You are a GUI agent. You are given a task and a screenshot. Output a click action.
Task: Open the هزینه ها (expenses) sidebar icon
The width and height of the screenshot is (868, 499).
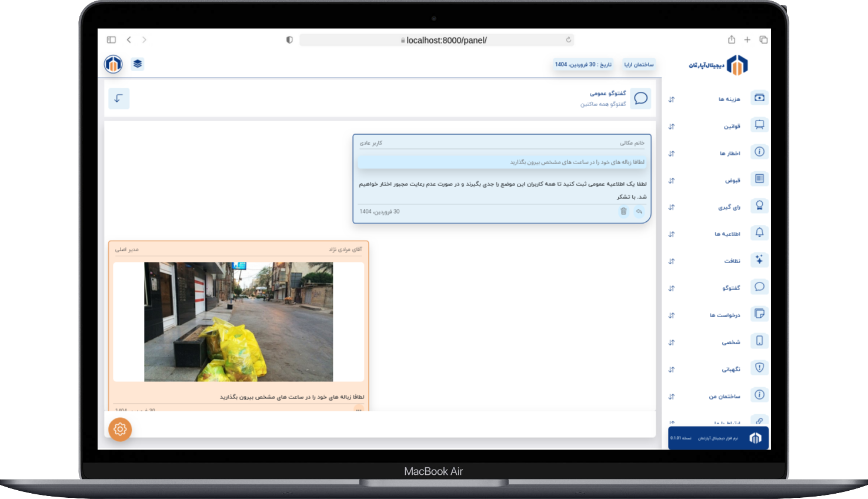tap(759, 98)
